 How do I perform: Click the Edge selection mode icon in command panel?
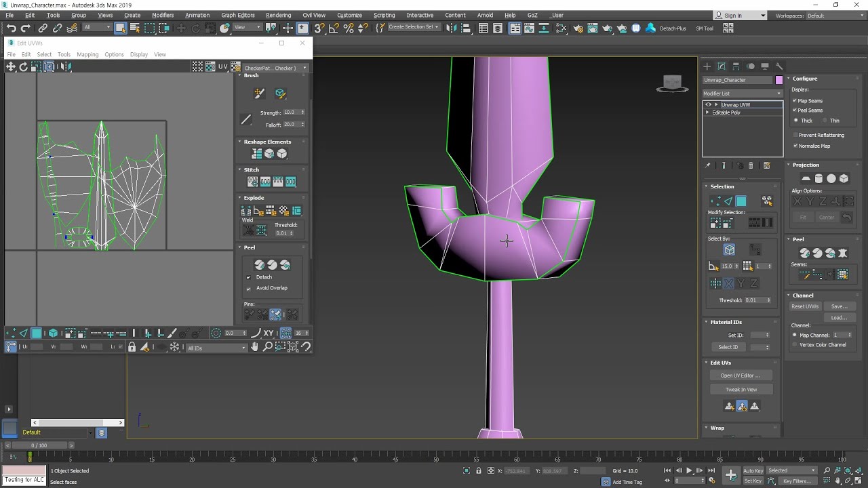pos(728,201)
